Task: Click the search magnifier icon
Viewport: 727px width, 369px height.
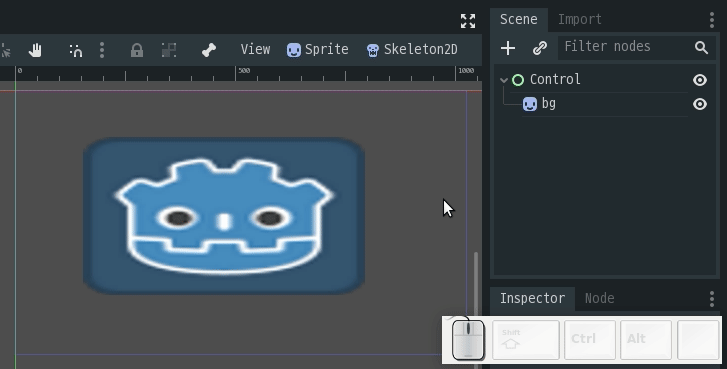Action: coord(701,47)
